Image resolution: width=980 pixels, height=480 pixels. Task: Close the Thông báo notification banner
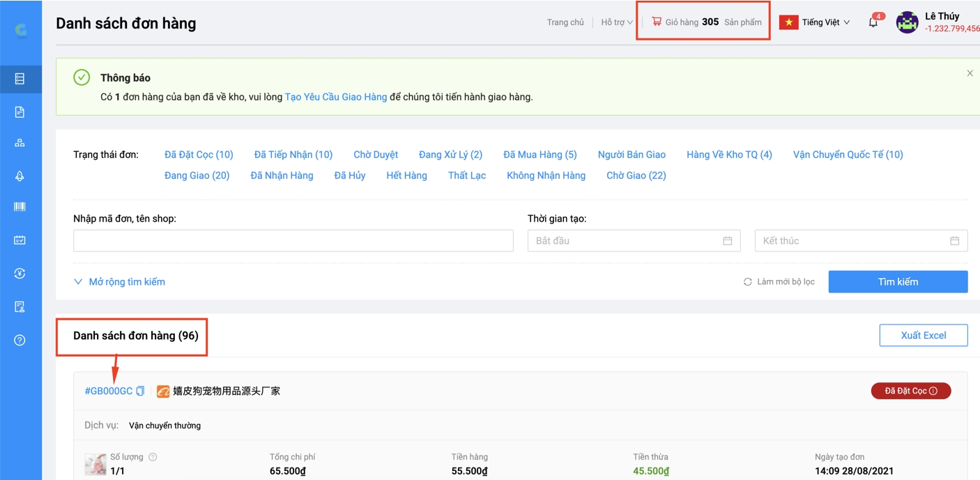(969, 73)
